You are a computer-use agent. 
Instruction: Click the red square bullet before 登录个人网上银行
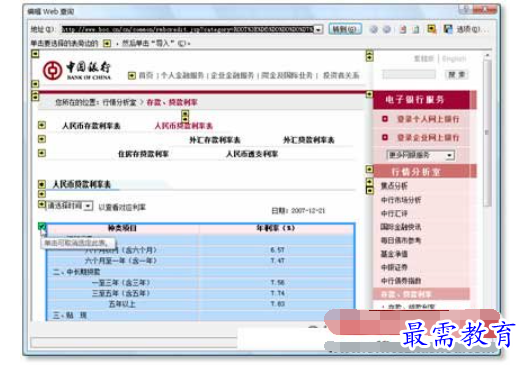(x=385, y=119)
